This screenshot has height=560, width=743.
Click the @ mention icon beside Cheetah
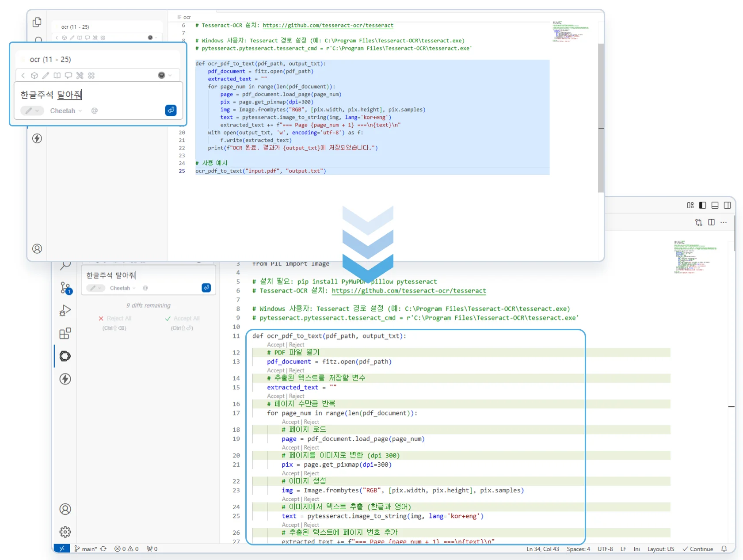coord(94,110)
